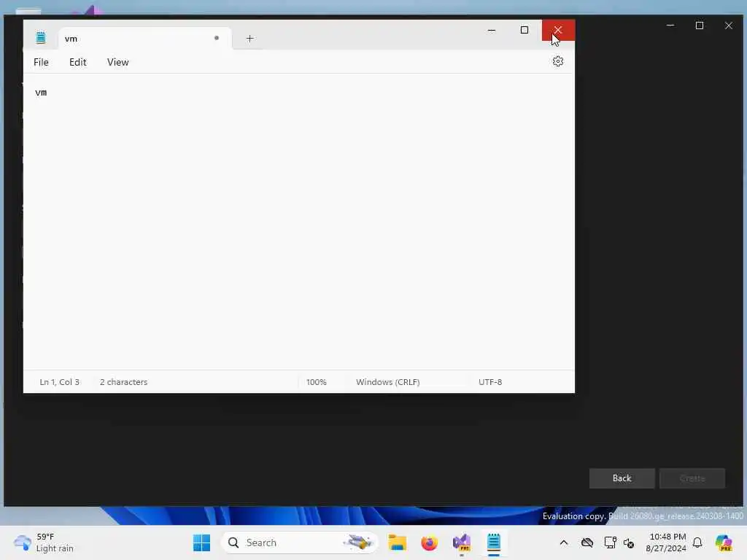
Task: Maximize the Notepad window
Action: 525,30
